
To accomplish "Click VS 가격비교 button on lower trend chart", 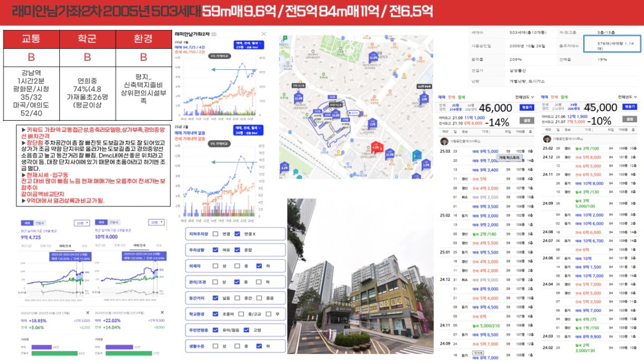I will point(218,144).
